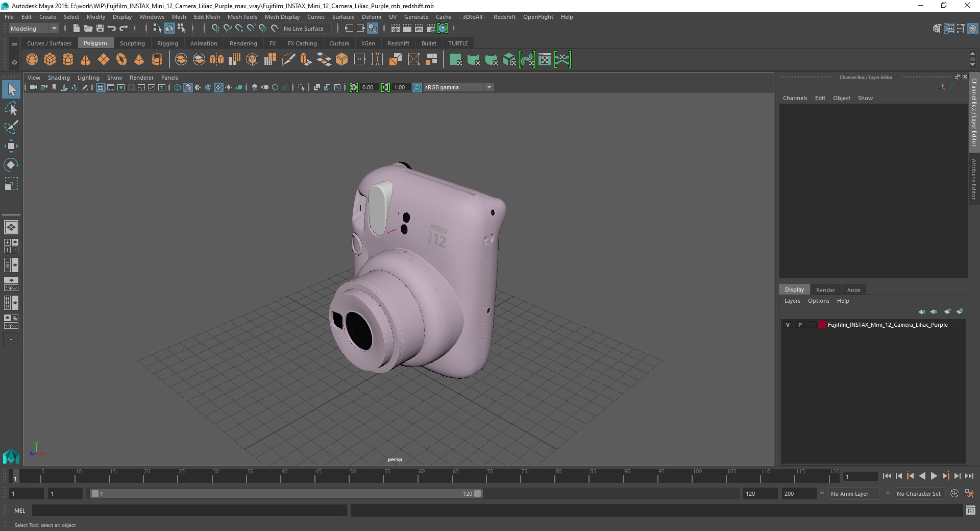Image resolution: width=980 pixels, height=531 pixels.
Task: Create a polygon pyramid from the shelf
Action: tap(139, 60)
